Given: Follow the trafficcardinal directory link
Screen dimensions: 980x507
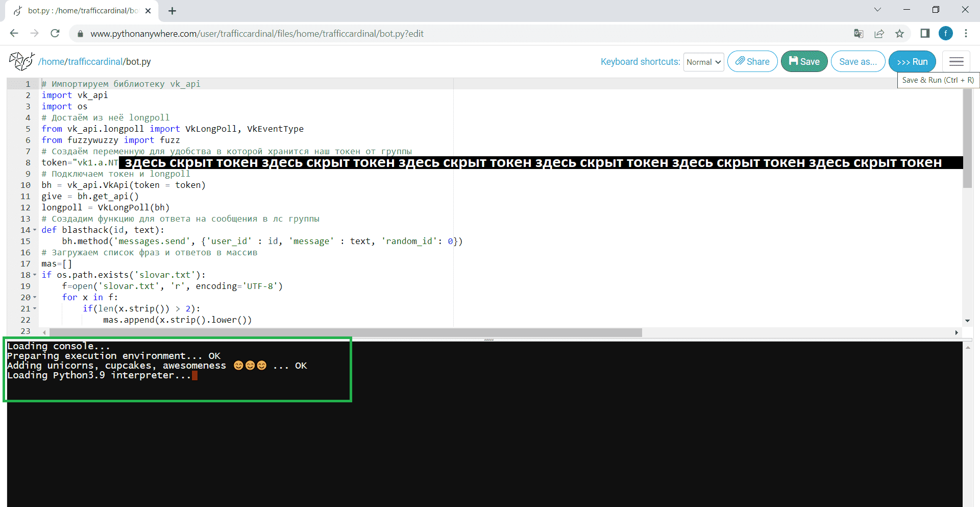Looking at the screenshot, I should (x=95, y=62).
